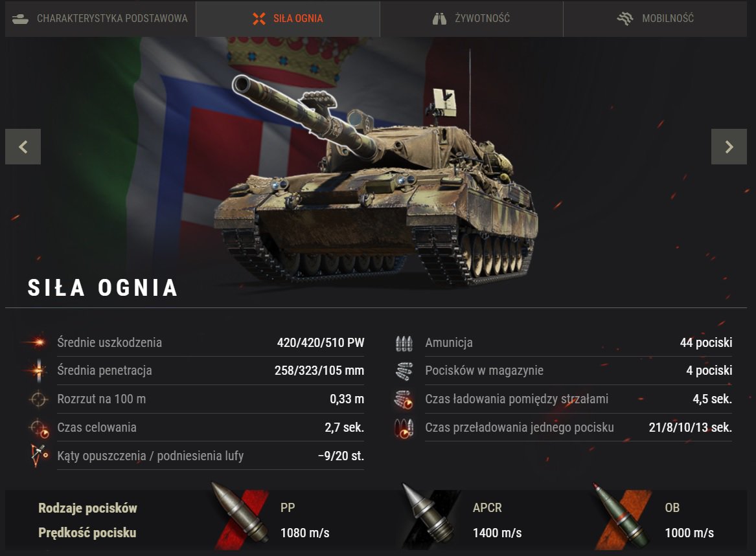Click the tank icon in first tab

(20, 19)
